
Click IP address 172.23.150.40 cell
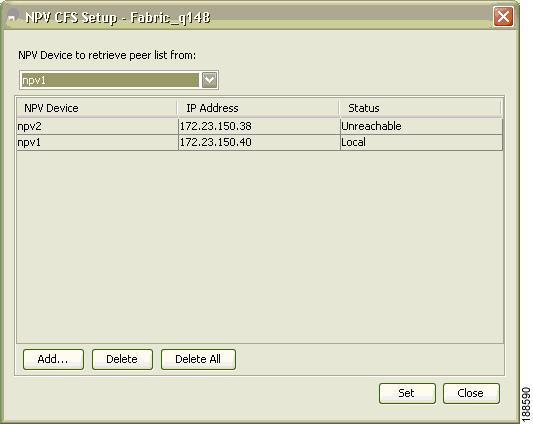[259, 142]
